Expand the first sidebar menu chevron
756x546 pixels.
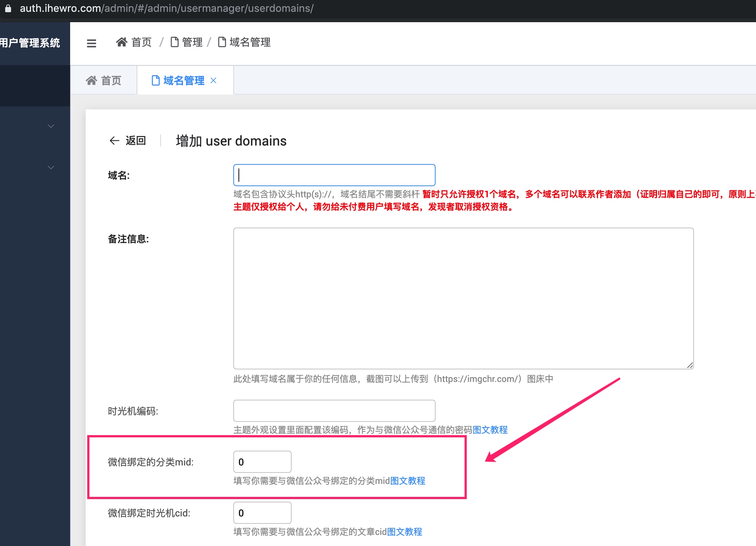click(x=51, y=126)
